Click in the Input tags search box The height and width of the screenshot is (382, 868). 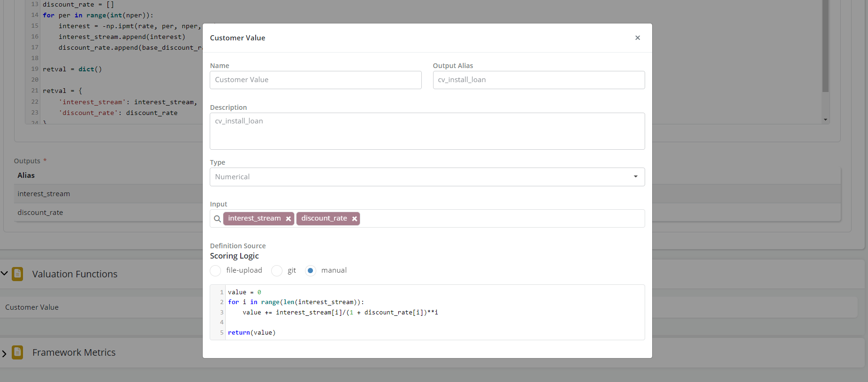pos(501,219)
